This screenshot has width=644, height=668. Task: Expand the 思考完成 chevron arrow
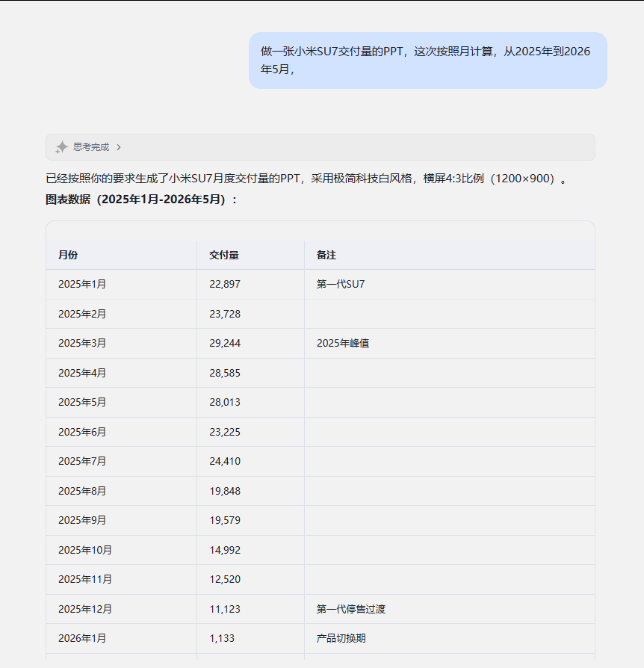pyautogui.click(x=119, y=147)
